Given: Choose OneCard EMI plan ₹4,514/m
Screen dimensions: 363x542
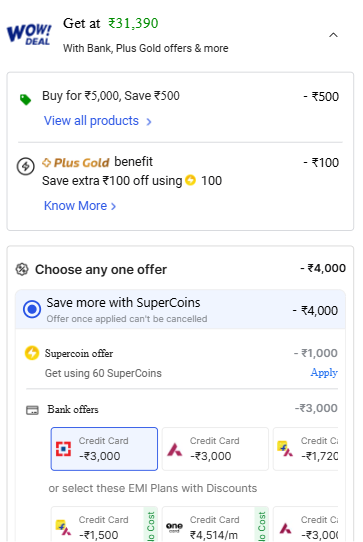Looking at the screenshot, I should click(215, 524).
